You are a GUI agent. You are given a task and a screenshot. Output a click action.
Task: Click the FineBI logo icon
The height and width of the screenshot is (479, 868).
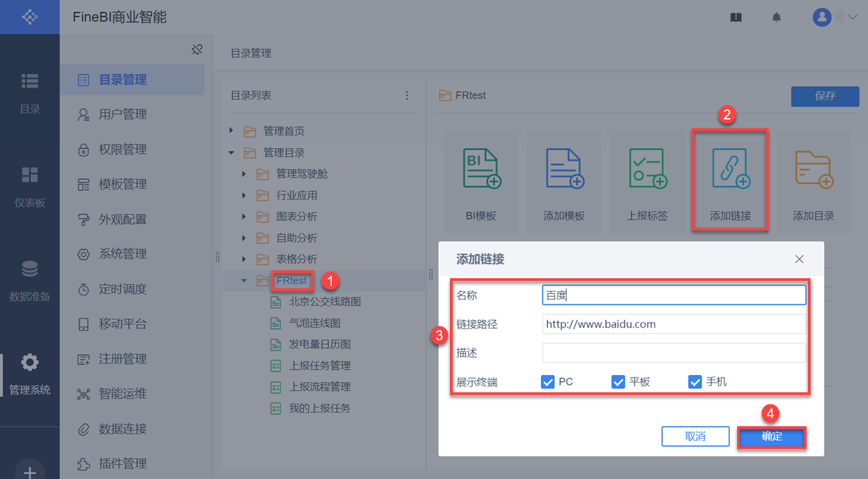(29, 17)
